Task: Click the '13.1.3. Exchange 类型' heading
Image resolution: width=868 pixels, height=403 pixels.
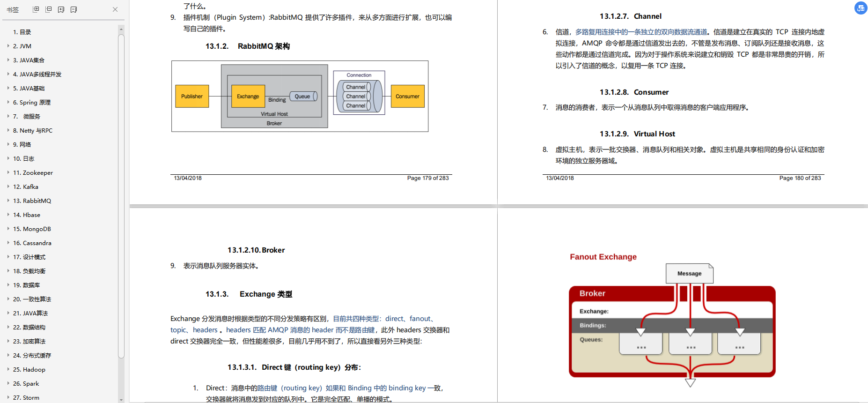Action: (249, 294)
